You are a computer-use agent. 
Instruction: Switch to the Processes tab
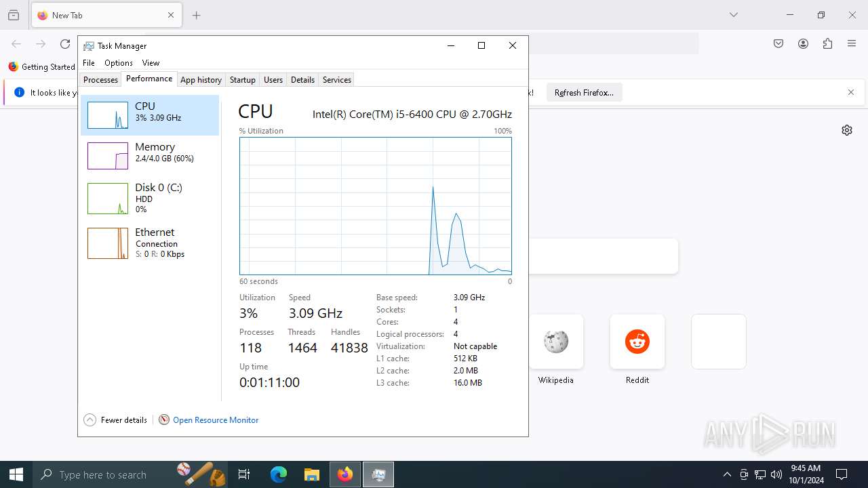101,80
